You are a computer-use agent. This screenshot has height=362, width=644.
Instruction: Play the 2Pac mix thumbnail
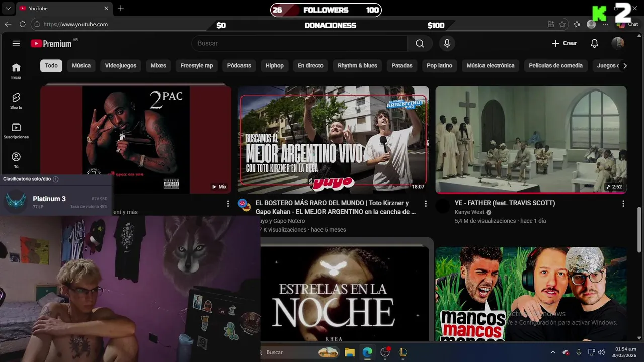point(136,140)
